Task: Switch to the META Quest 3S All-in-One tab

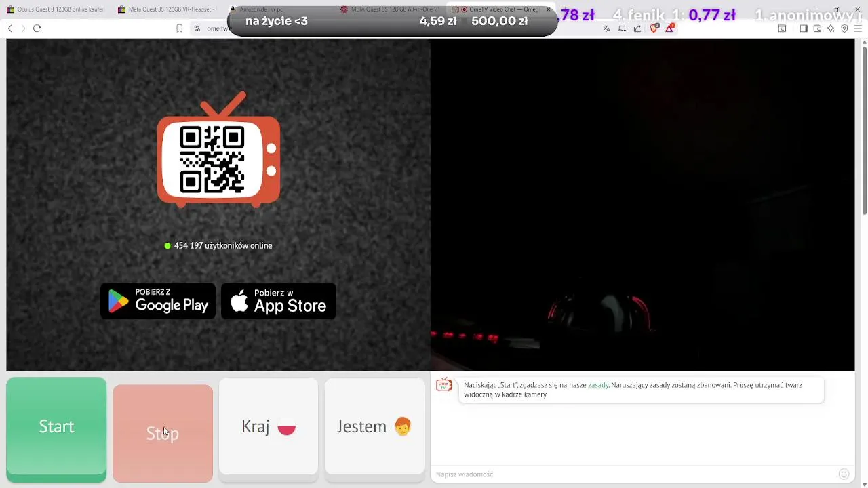Action: (x=390, y=9)
